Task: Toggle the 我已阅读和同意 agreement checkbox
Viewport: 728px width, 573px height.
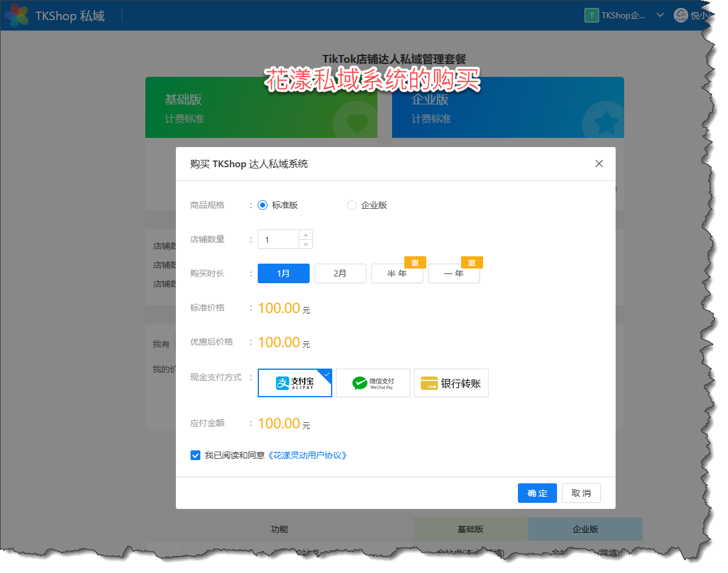Action: coord(195,455)
